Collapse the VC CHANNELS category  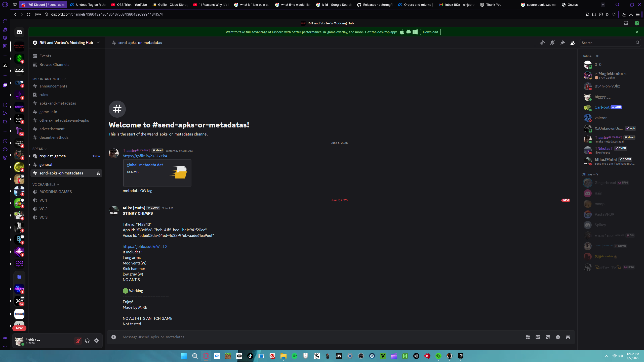click(45, 185)
